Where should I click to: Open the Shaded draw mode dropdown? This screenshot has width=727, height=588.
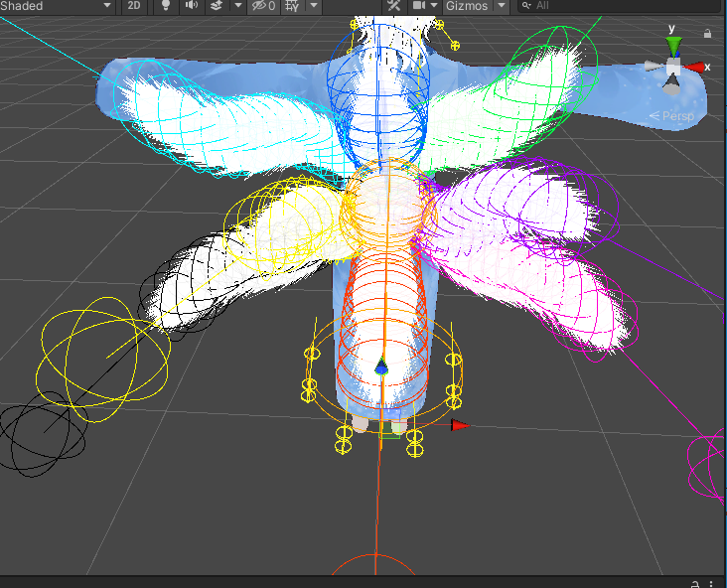(x=56, y=6)
